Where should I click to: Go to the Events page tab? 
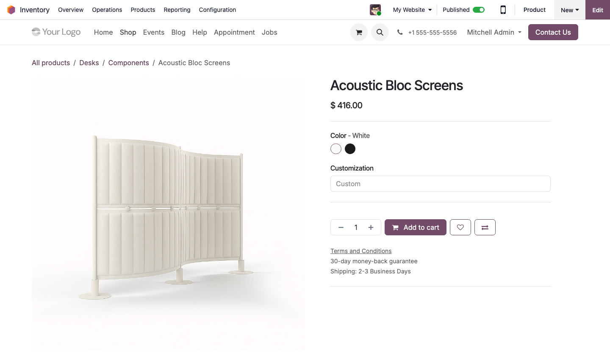click(x=154, y=32)
